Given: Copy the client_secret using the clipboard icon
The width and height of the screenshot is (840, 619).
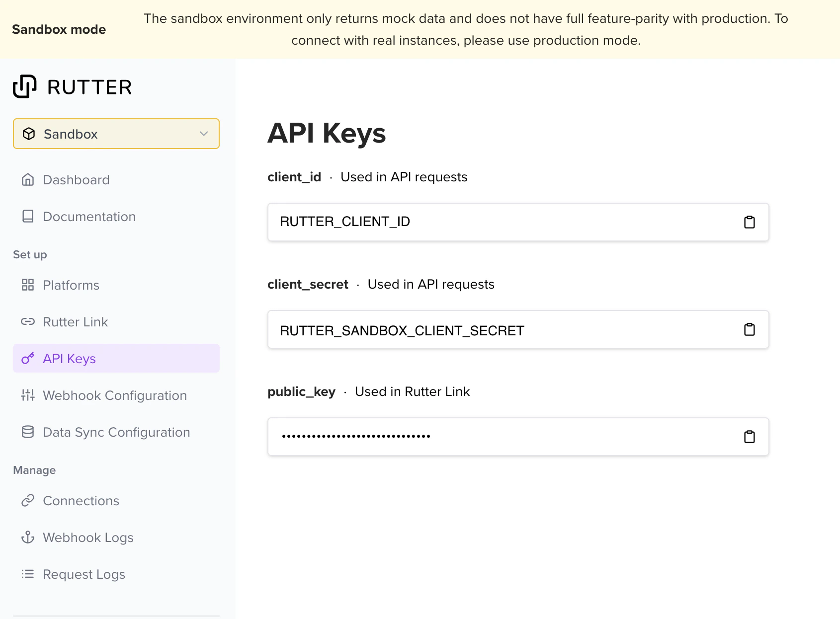Looking at the screenshot, I should click(x=750, y=329).
